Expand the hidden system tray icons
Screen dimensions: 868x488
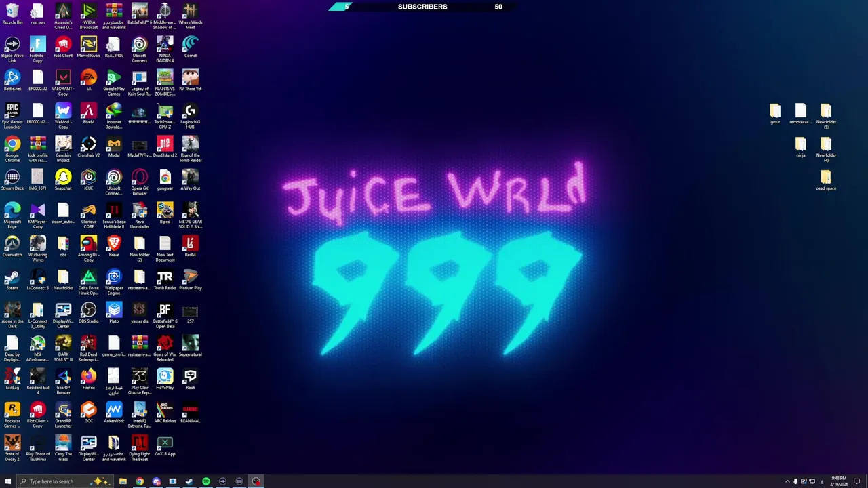(787, 481)
